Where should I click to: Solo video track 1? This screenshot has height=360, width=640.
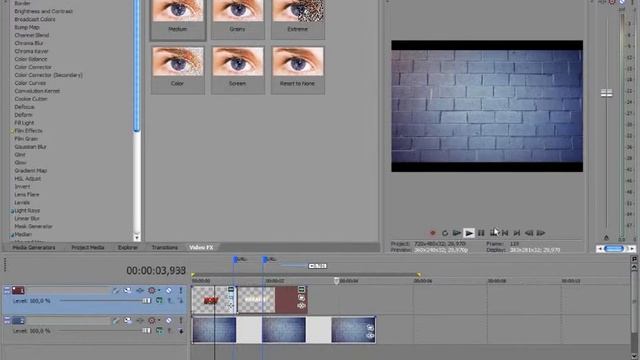click(x=181, y=290)
